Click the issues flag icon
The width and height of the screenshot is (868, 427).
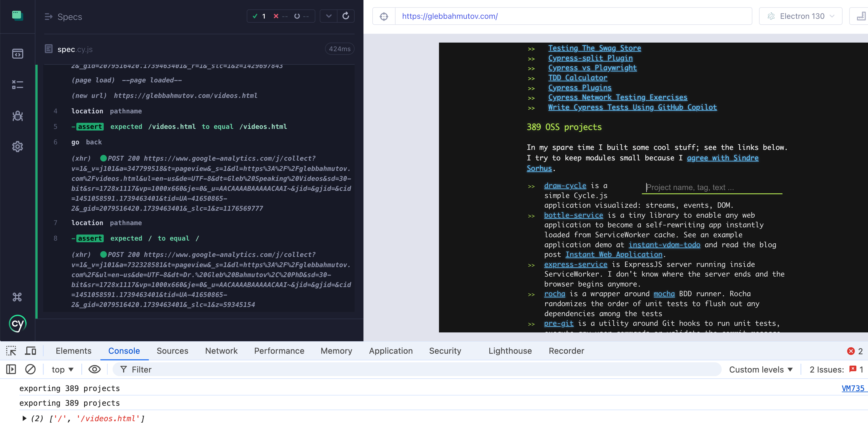click(853, 369)
